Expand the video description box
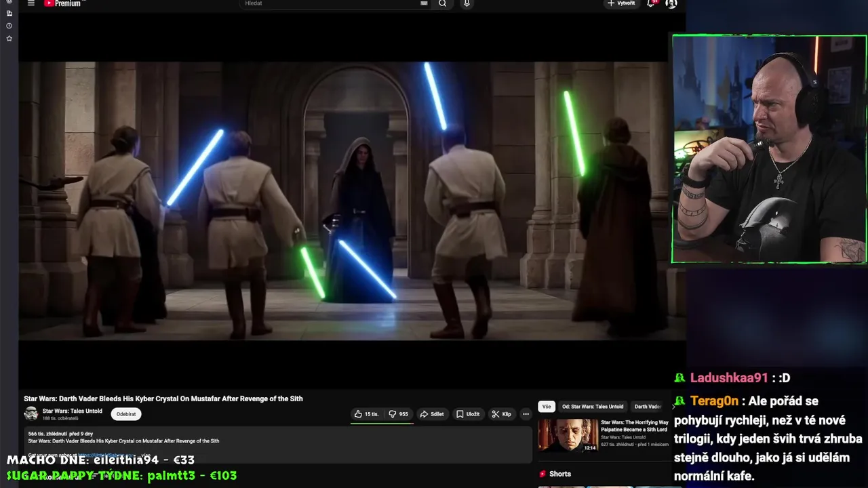 point(278,445)
